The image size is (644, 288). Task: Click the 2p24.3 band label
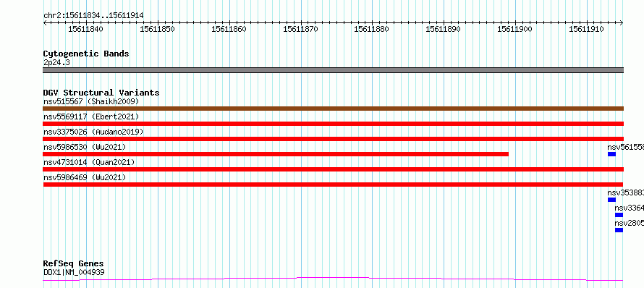(x=56, y=62)
